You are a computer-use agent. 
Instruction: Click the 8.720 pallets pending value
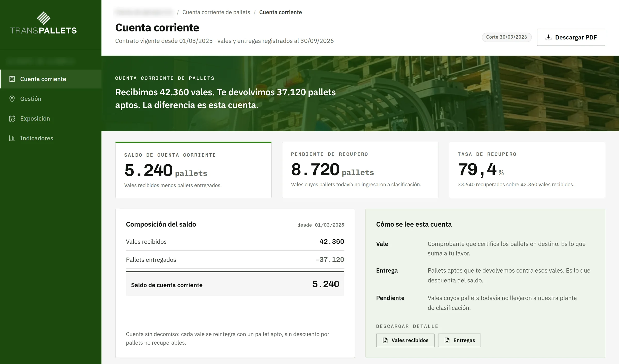click(x=332, y=170)
